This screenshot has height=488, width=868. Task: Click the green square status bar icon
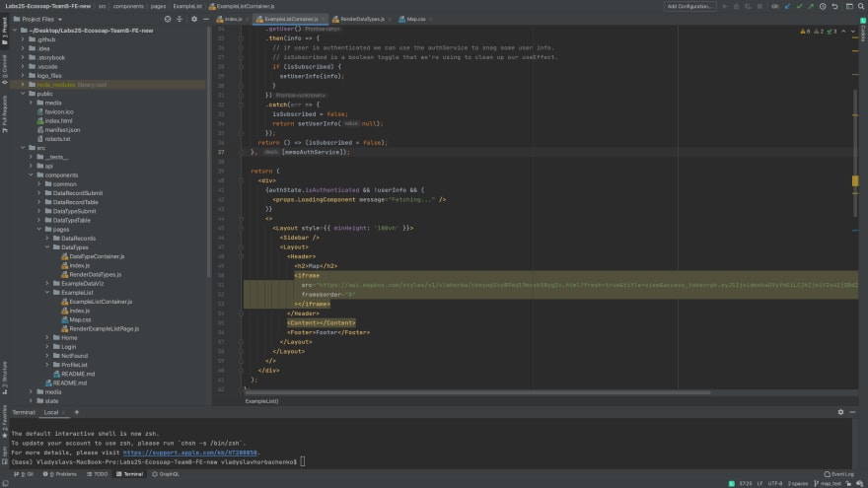coord(732,484)
